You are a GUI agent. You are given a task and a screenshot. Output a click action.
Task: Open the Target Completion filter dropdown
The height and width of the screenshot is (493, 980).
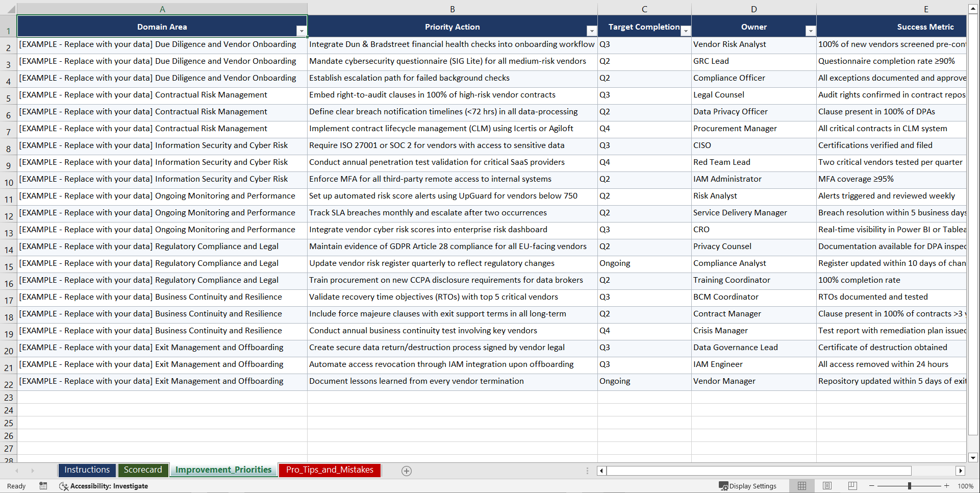[686, 31]
